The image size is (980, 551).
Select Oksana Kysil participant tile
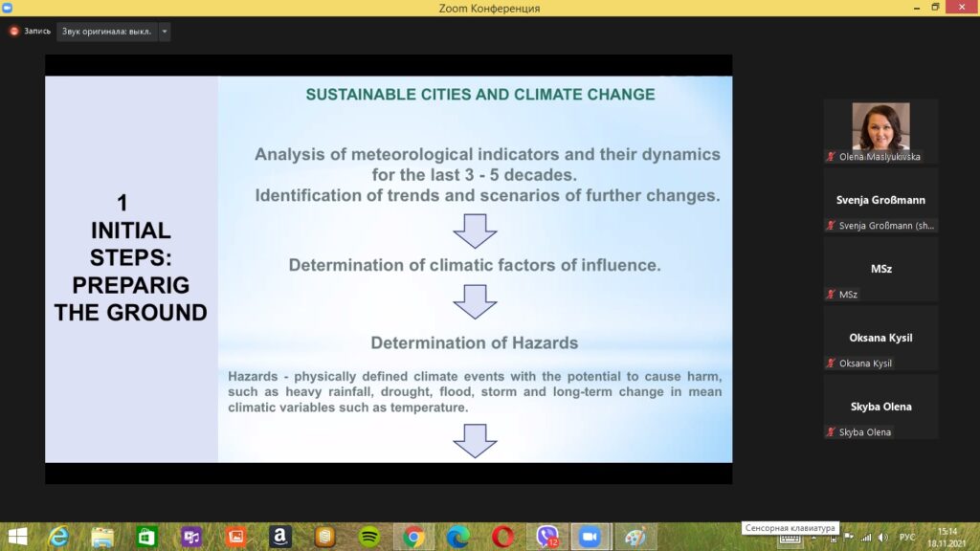click(x=880, y=338)
